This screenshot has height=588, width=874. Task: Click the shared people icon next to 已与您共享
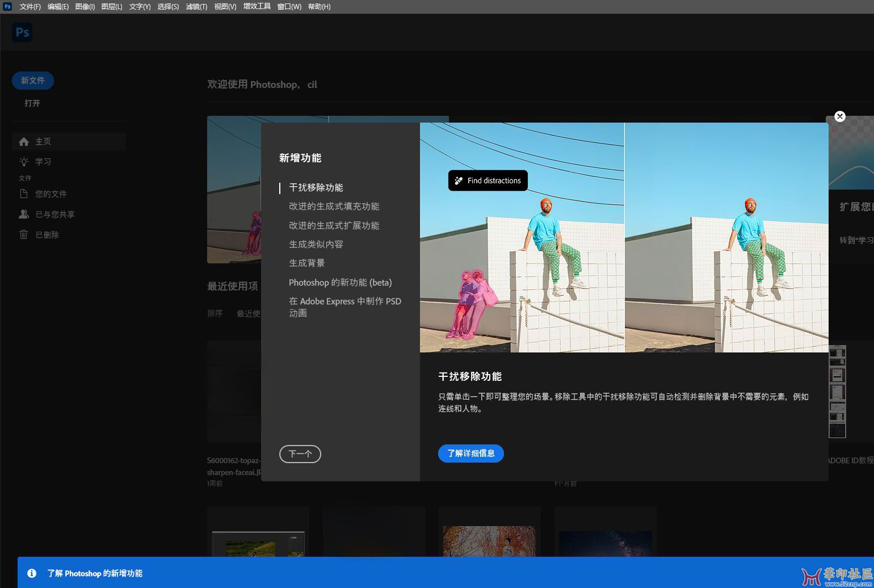pos(24,214)
